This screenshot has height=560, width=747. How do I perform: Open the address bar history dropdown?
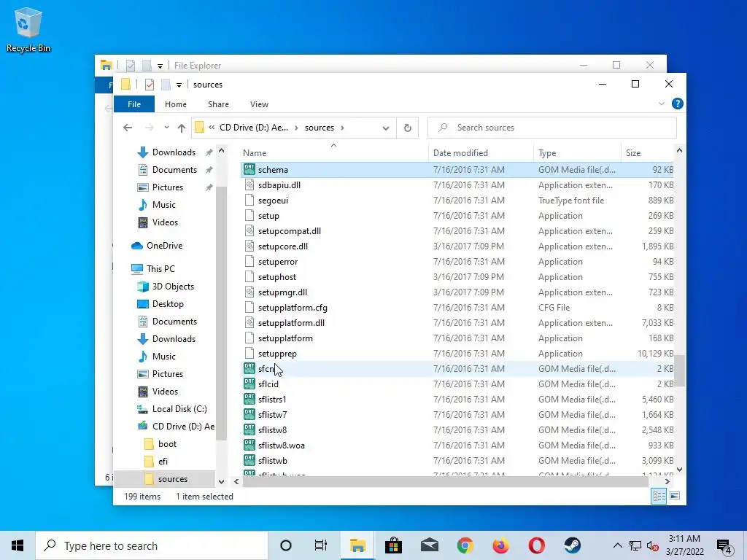click(x=386, y=128)
